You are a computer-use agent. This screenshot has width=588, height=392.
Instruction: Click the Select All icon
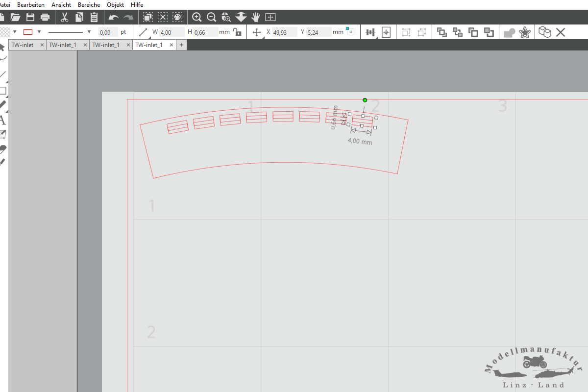147,17
